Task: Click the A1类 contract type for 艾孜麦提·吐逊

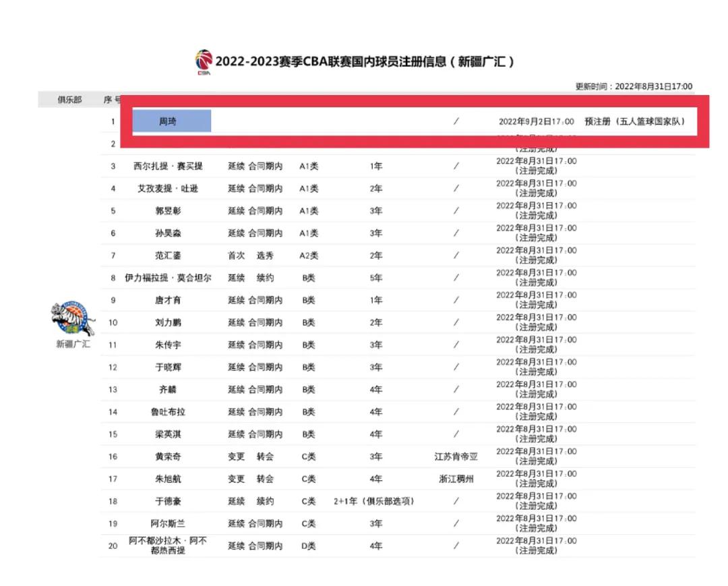Action: click(x=309, y=188)
